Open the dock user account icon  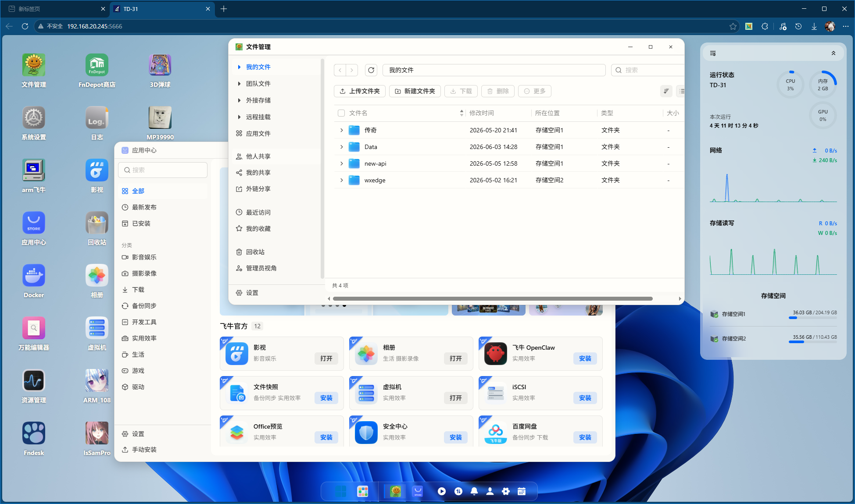[490, 491]
